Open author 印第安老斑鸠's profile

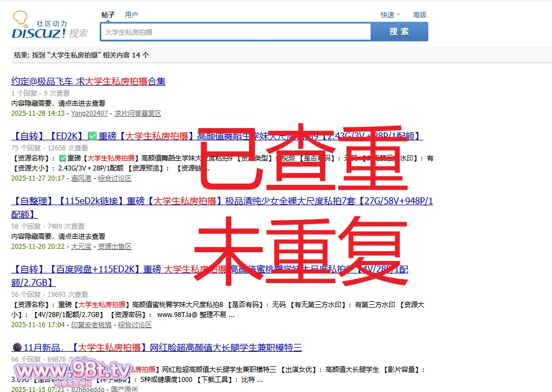pyautogui.click(x=91, y=324)
